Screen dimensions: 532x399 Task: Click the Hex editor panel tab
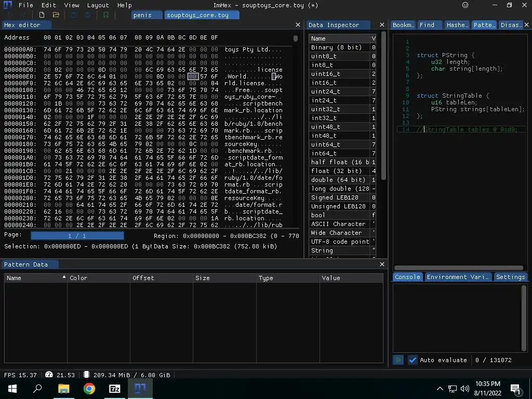[x=26, y=25]
